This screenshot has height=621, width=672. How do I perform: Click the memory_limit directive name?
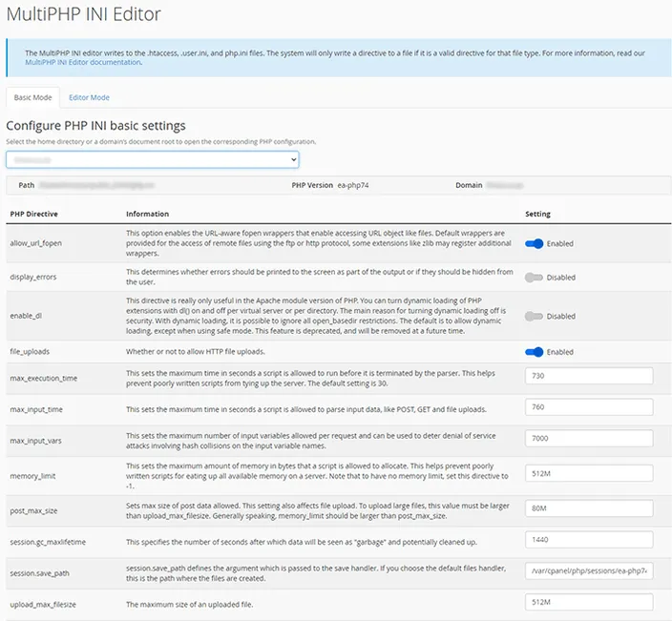click(x=32, y=476)
